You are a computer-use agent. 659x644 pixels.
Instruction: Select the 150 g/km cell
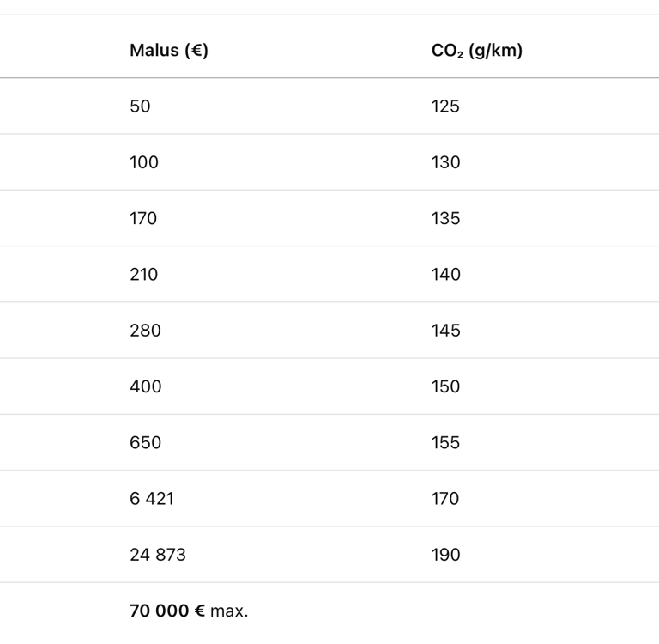(446, 386)
